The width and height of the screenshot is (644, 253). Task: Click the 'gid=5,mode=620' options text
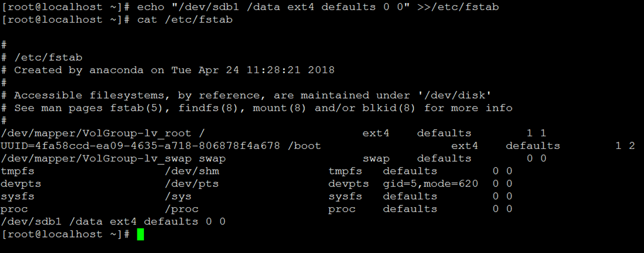431,184
